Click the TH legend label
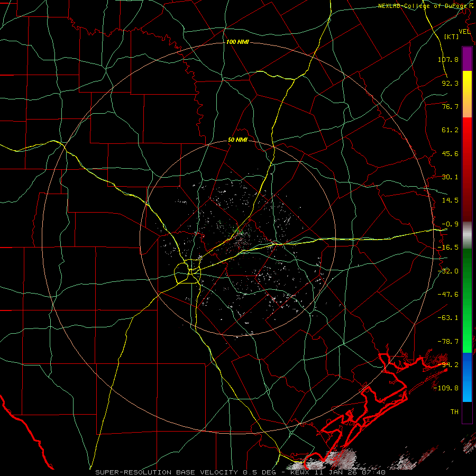476x476 pixels. (x=454, y=412)
